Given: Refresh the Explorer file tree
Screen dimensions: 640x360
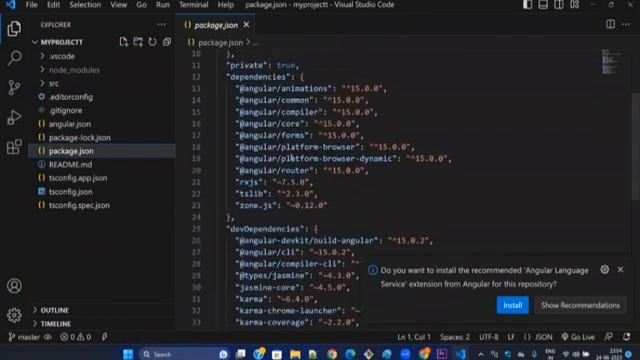Looking at the screenshot, I should [x=152, y=42].
